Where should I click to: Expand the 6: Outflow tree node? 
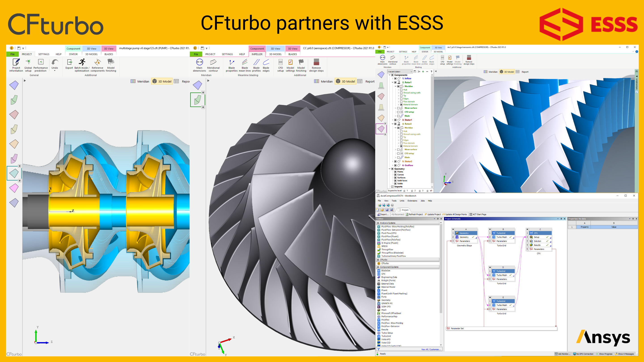(x=392, y=165)
